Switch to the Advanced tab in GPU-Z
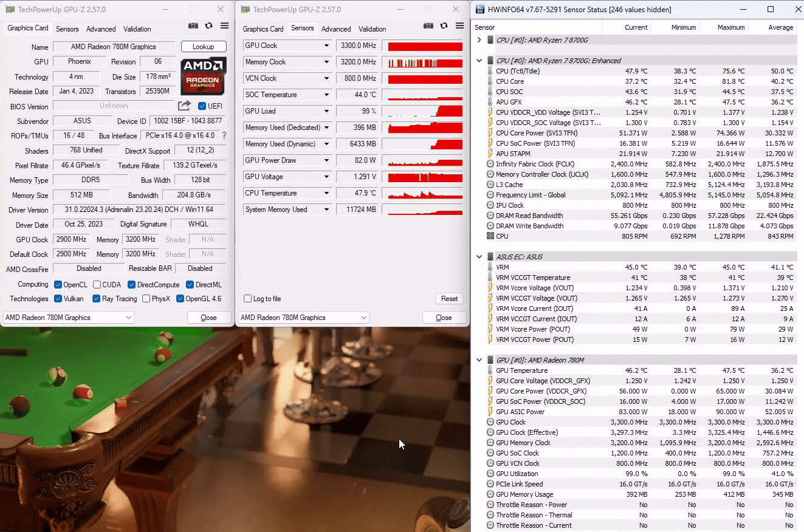This screenshot has width=804, height=532. click(101, 29)
